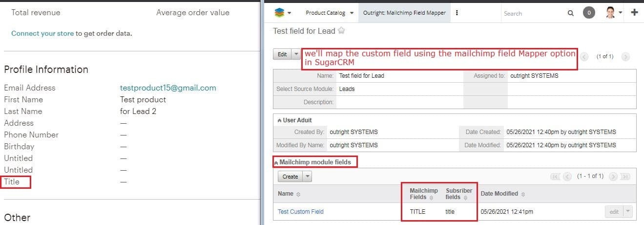Focus the global Search input
644x225 pixels.
(532, 13)
